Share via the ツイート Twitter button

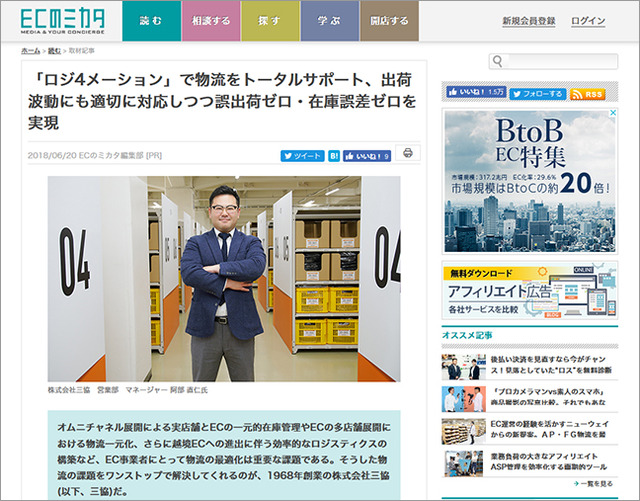(302, 156)
